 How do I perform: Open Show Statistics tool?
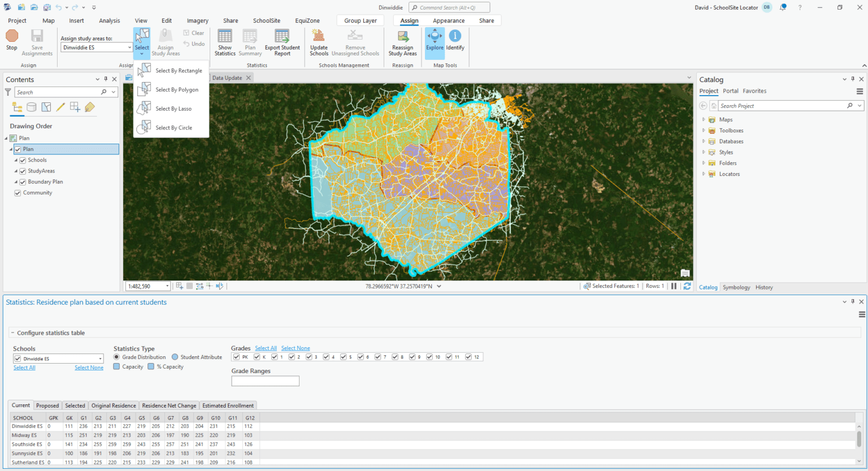[225, 37]
